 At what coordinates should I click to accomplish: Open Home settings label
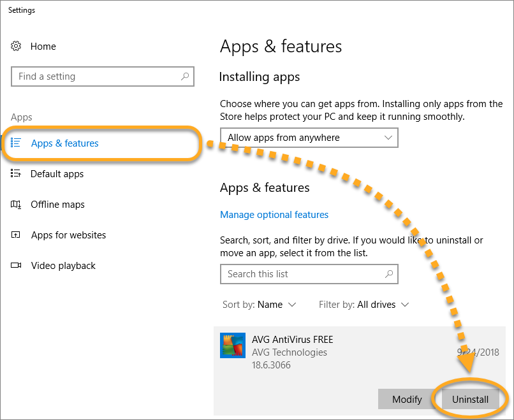coord(43,47)
